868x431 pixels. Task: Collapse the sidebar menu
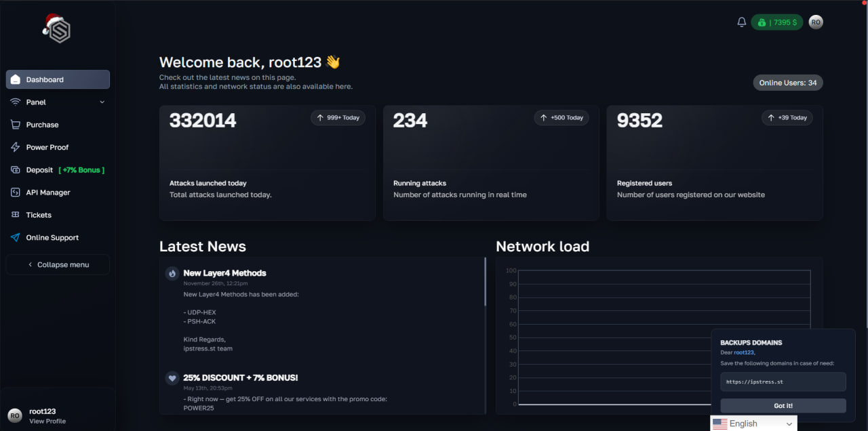[x=57, y=264]
